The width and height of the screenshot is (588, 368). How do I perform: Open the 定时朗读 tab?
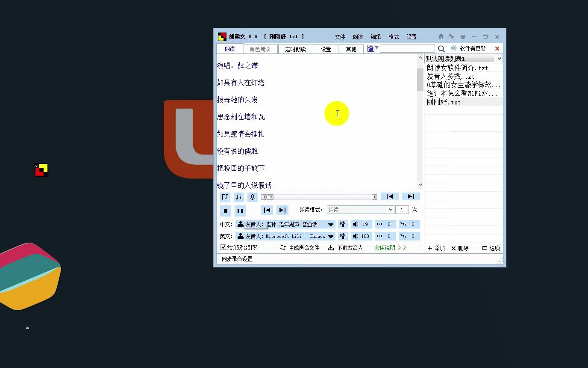pyautogui.click(x=295, y=49)
